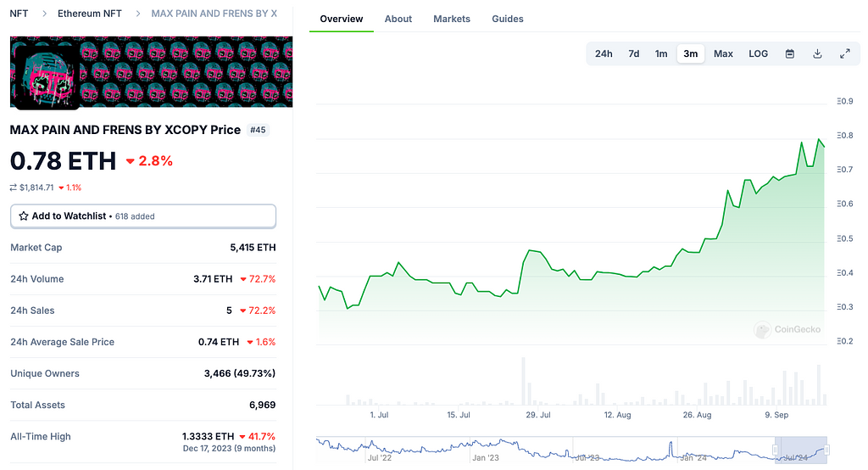Click the MAX PAIN collection avatar image
Screen dimensions: 868x470
(x=45, y=76)
